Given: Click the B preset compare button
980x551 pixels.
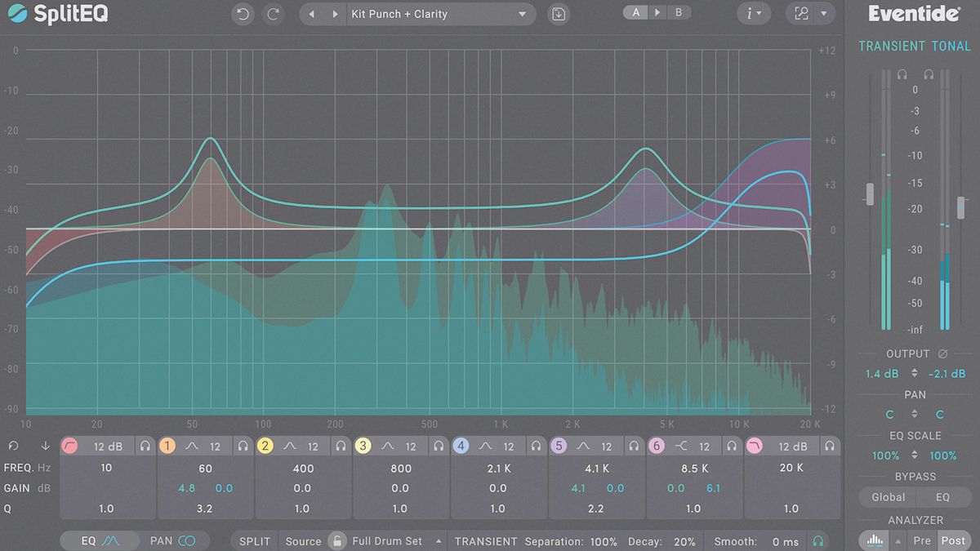Looking at the screenshot, I should point(679,13).
